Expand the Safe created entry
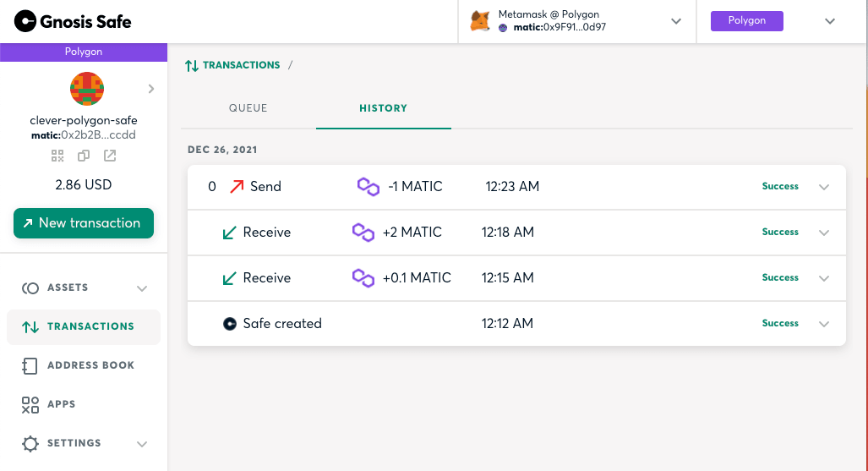The height and width of the screenshot is (471, 868). [x=824, y=324]
